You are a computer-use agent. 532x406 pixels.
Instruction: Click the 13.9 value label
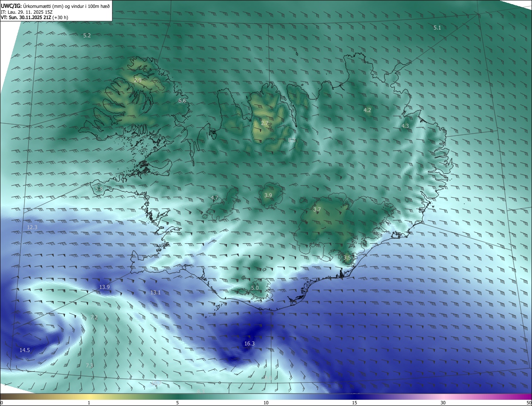click(104, 287)
